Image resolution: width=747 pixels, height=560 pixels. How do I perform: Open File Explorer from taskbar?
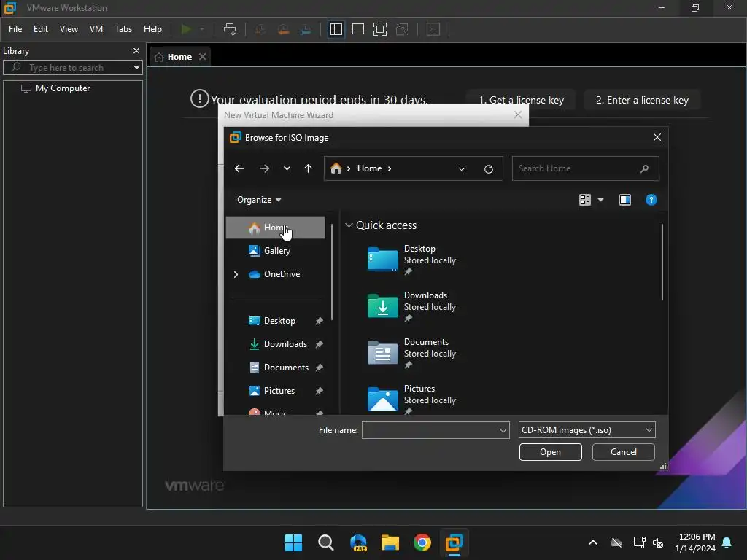click(x=390, y=542)
